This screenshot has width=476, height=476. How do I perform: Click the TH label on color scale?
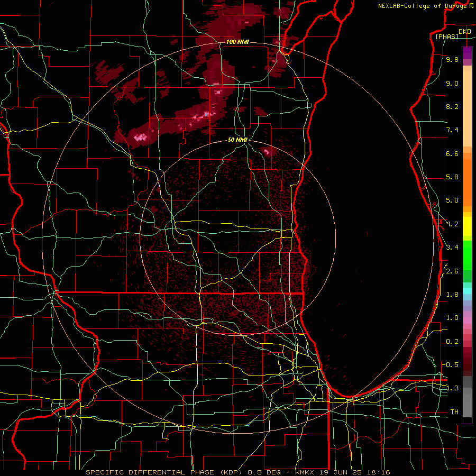pyautogui.click(x=454, y=412)
